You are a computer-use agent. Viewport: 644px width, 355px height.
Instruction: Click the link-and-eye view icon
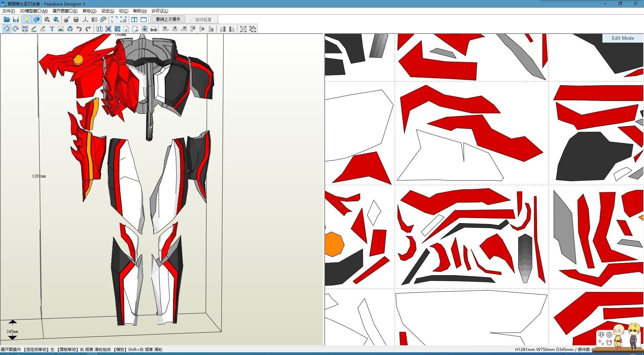pos(103,19)
